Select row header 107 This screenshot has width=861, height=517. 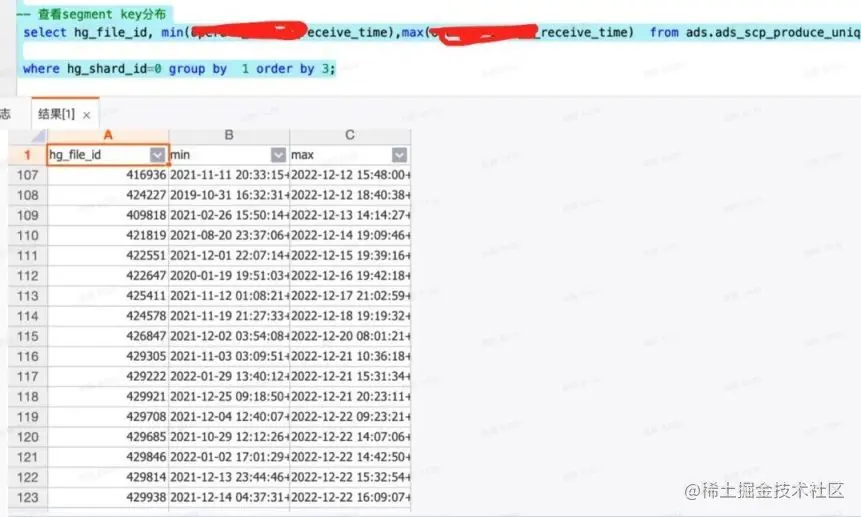click(27, 175)
